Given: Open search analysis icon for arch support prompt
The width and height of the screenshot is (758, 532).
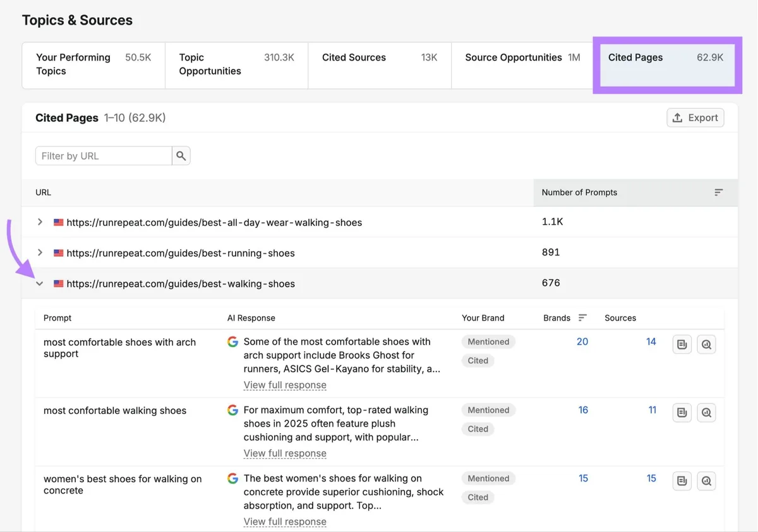Looking at the screenshot, I should pyautogui.click(x=706, y=345).
